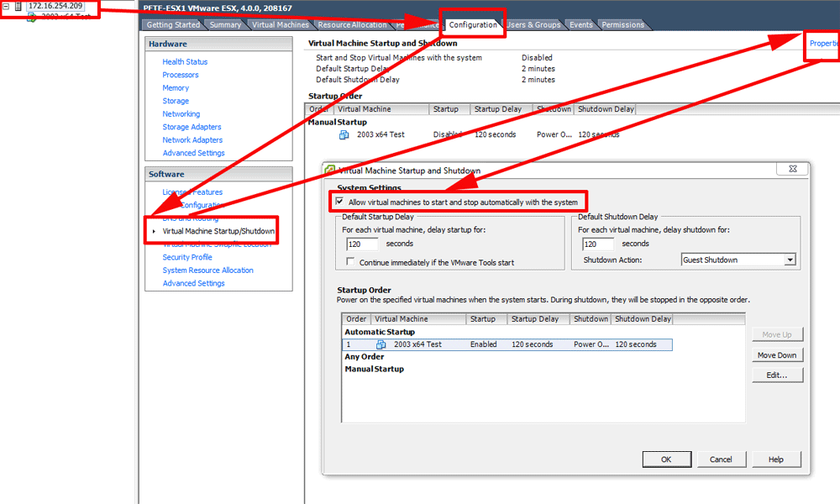The width and height of the screenshot is (840, 504).
Task: Open the Network Adapters link
Action: click(x=192, y=139)
